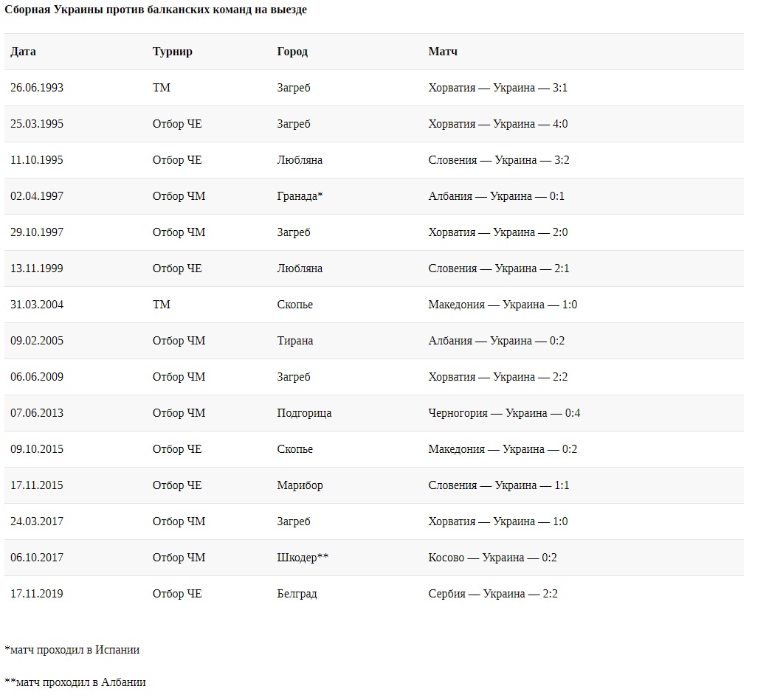Select the Черногория — Украина — 0:4 match

504,413
